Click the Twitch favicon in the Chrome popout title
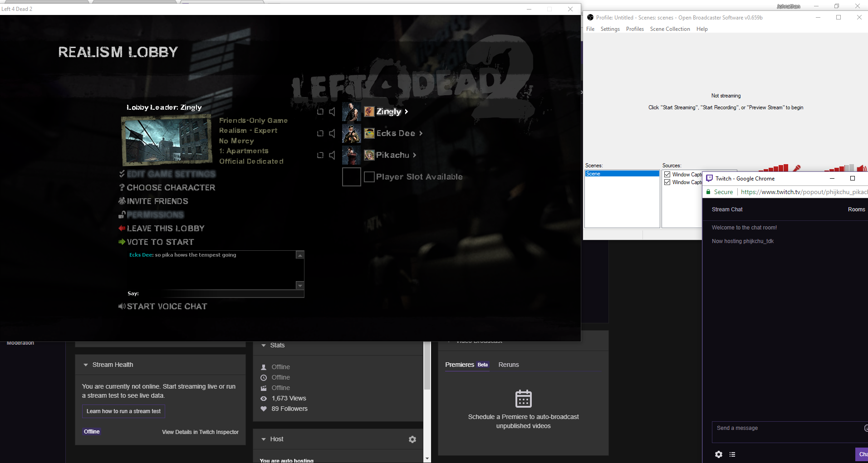Viewport: 868px width, 463px height. (710, 178)
